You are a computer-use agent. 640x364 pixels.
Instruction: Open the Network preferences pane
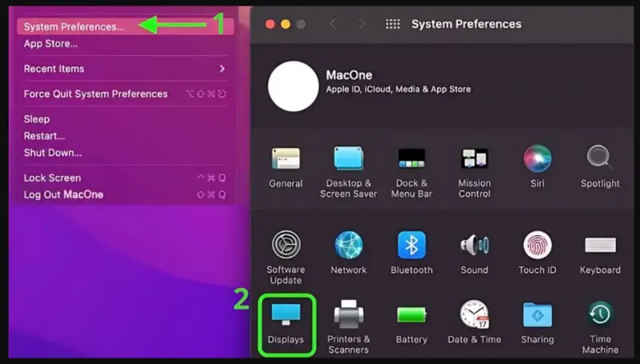(349, 253)
